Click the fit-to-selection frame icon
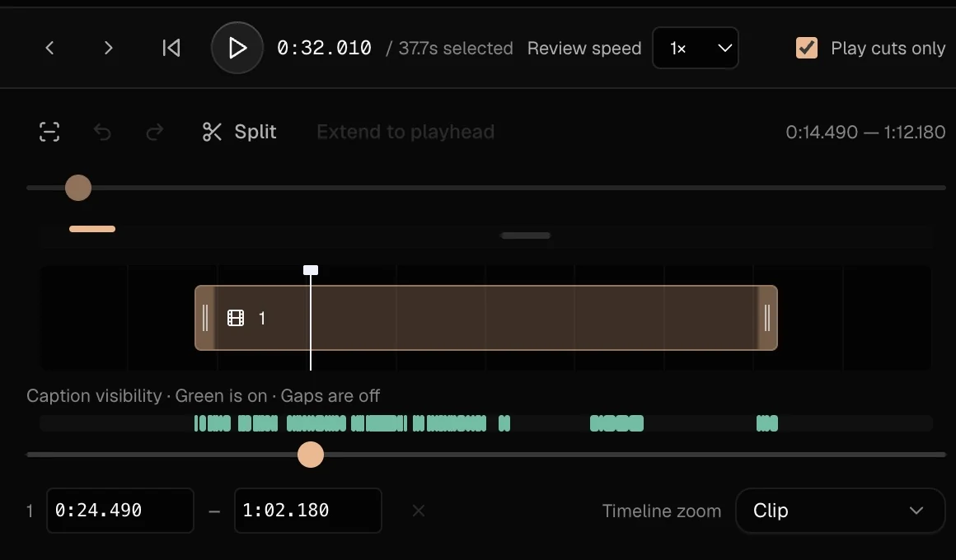Screen dimensions: 956x560 tap(49, 132)
